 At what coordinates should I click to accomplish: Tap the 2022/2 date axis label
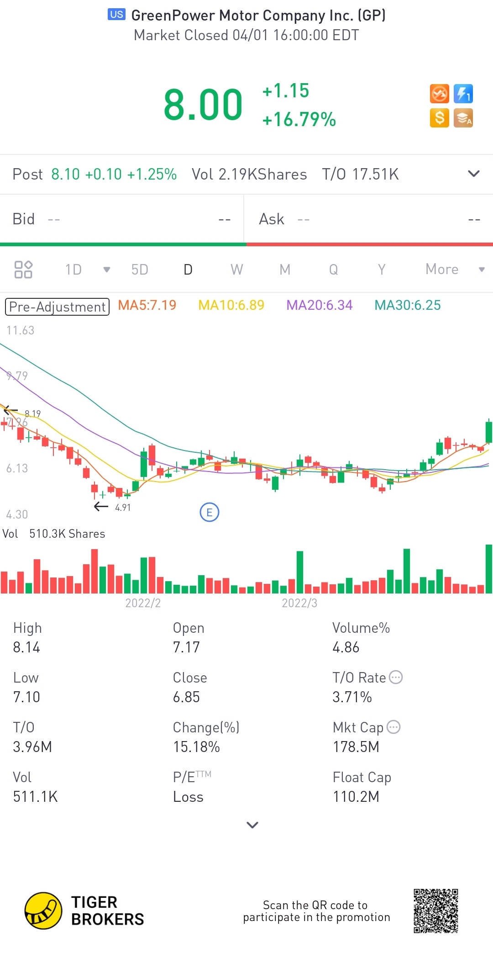point(143,603)
